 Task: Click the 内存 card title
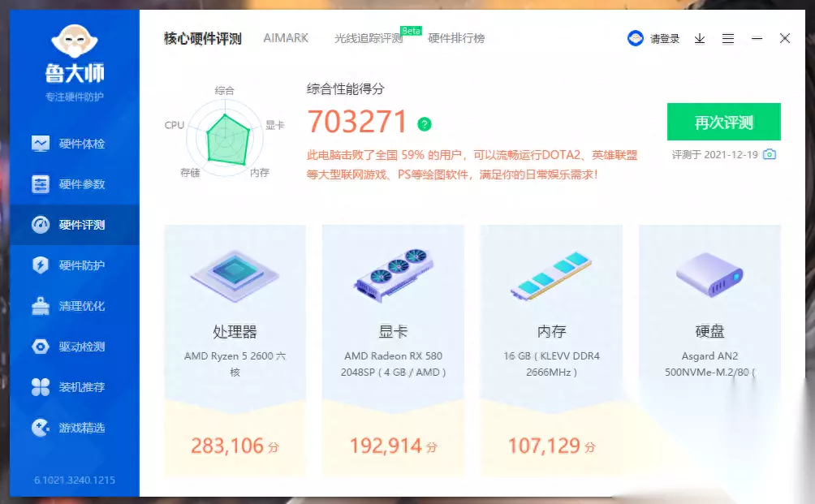click(x=551, y=331)
